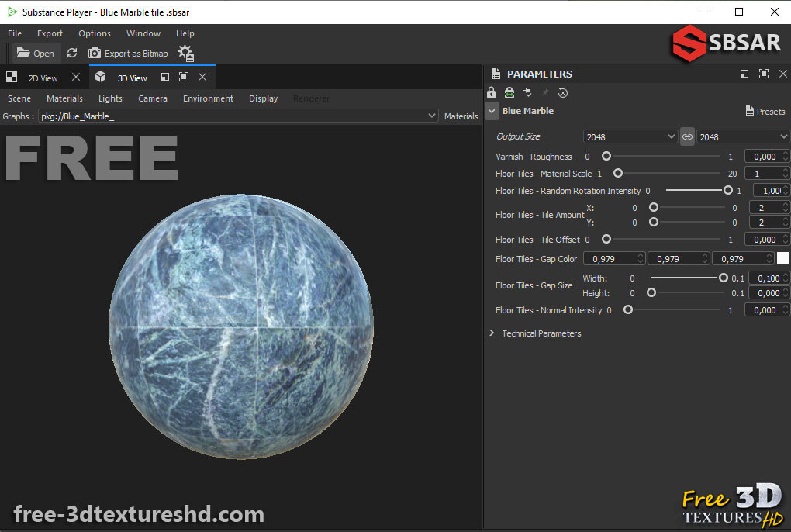Collapse the Blue Marble parameter group

492,111
